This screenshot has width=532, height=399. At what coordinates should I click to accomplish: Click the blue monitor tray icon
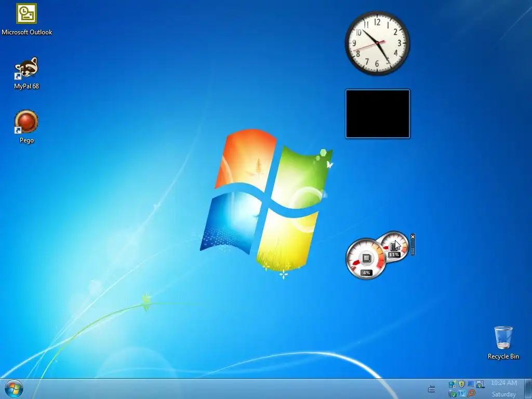[x=471, y=384]
